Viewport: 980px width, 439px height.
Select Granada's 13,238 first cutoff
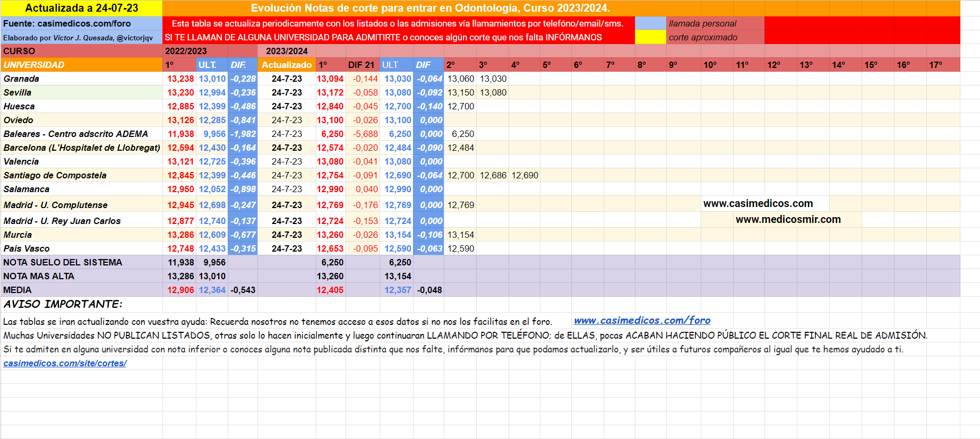click(180, 79)
